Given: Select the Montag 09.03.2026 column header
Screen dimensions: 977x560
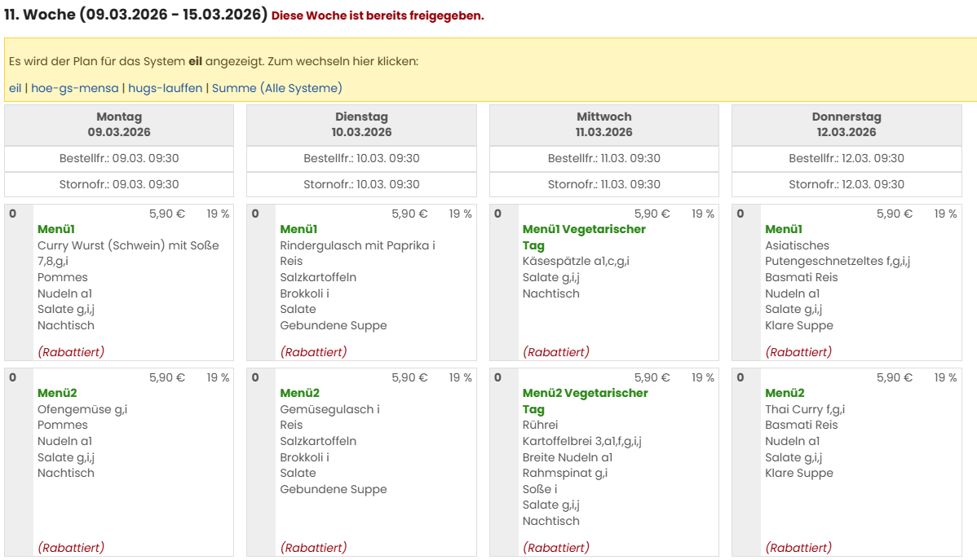Looking at the screenshot, I should 119,125.
